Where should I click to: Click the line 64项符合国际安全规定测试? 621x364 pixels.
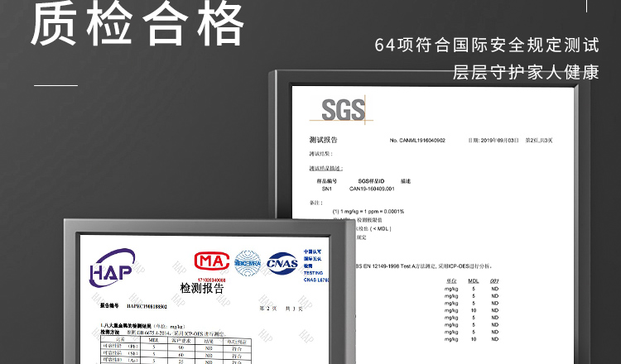coord(487,45)
